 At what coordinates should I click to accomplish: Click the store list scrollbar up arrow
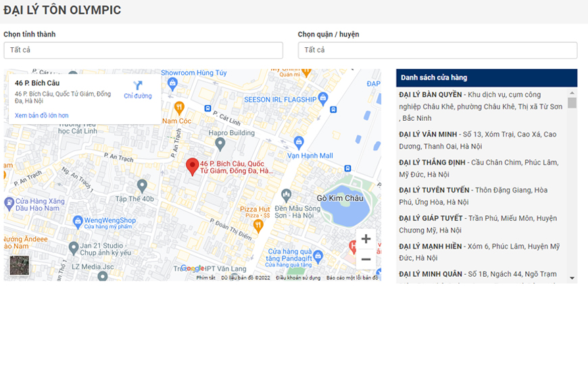click(x=572, y=92)
